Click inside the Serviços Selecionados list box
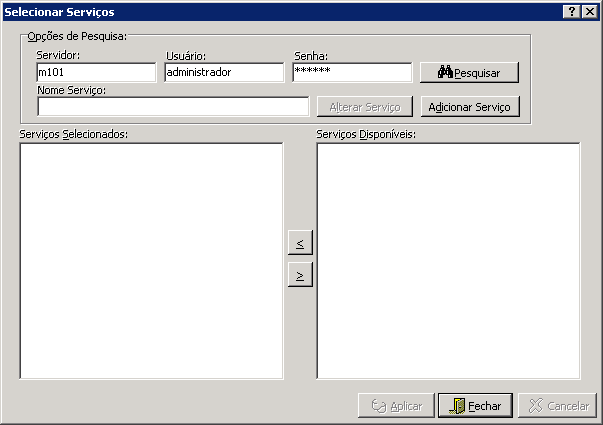The height and width of the screenshot is (425, 603). point(151,260)
